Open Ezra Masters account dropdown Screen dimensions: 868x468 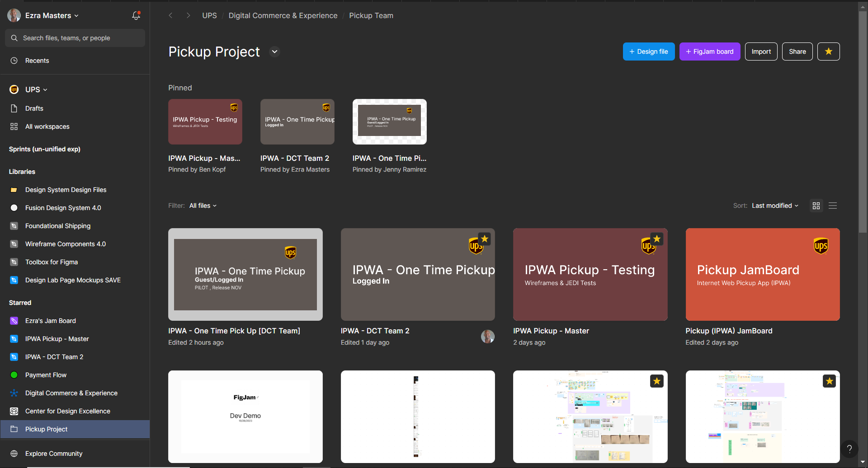coord(44,15)
